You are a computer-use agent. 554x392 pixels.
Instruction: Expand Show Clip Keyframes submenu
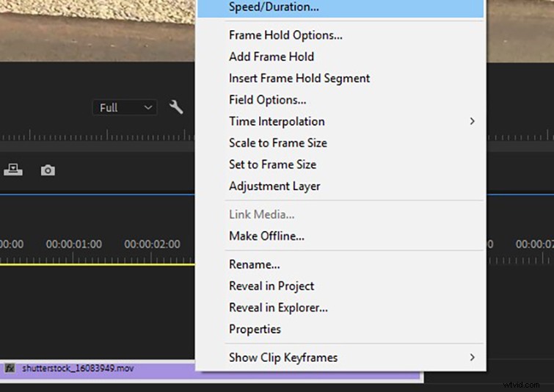click(340, 357)
